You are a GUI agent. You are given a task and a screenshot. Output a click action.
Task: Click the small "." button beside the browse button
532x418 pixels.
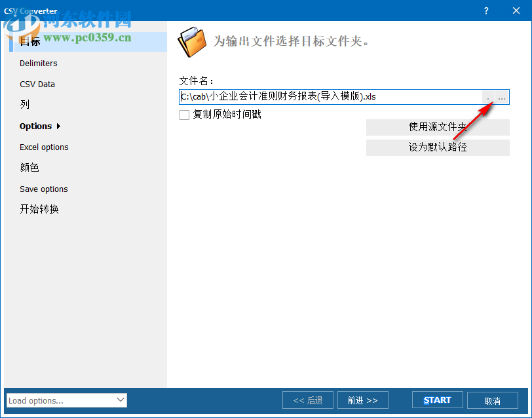point(487,96)
